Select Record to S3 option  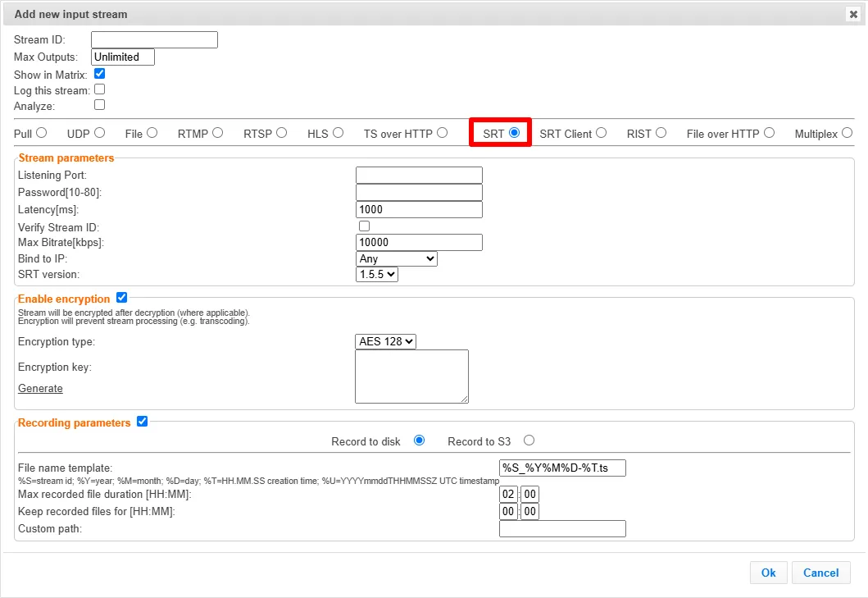click(529, 441)
